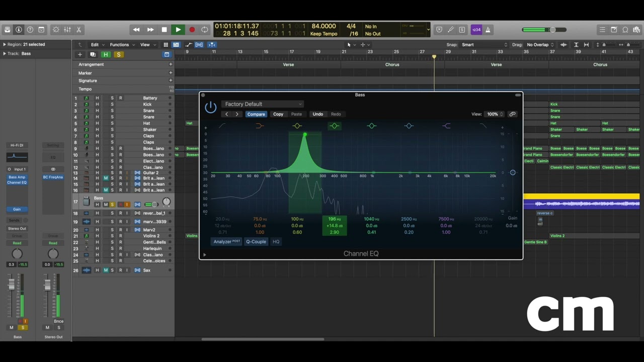The image size is (644, 362).
Task: Click the Compare button in Channel EQ
Action: tap(256, 114)
